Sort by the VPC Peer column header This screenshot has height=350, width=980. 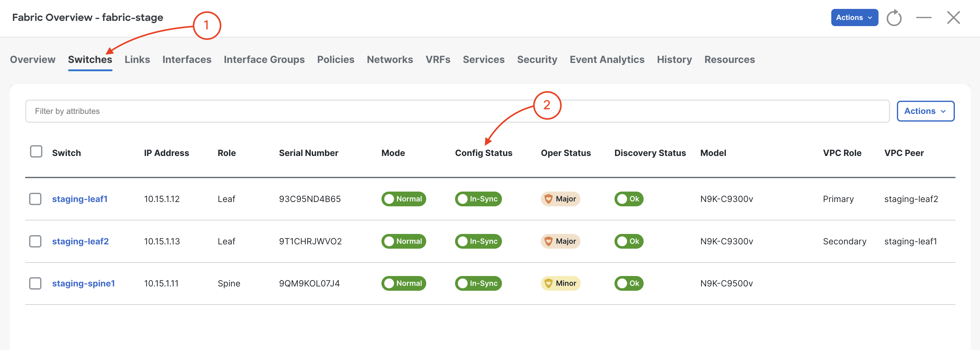(x=904, y=153)
